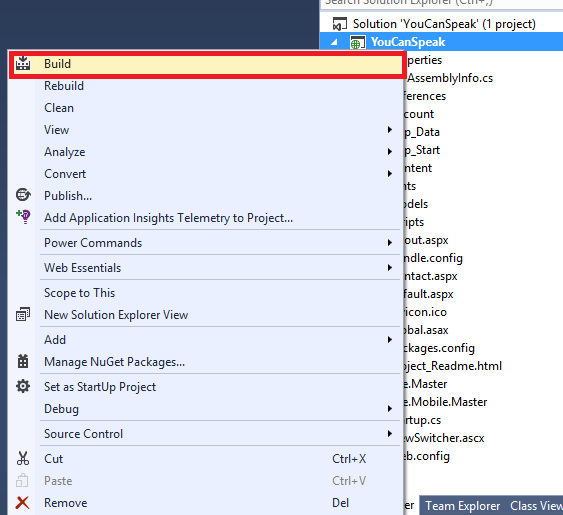The width and height of the screenshot is (563, 515).
Task: Switch to the Team Explorer tab
Action: (462, 506)
